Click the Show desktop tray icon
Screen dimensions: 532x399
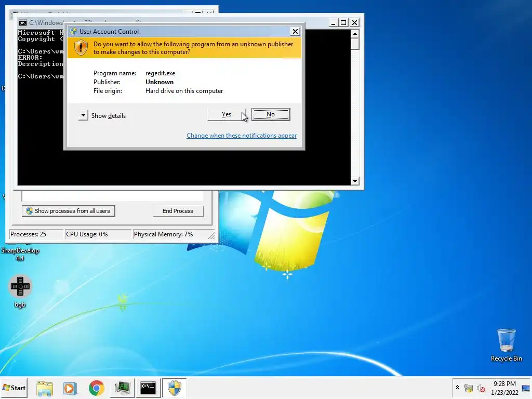(x=526, y=388)
